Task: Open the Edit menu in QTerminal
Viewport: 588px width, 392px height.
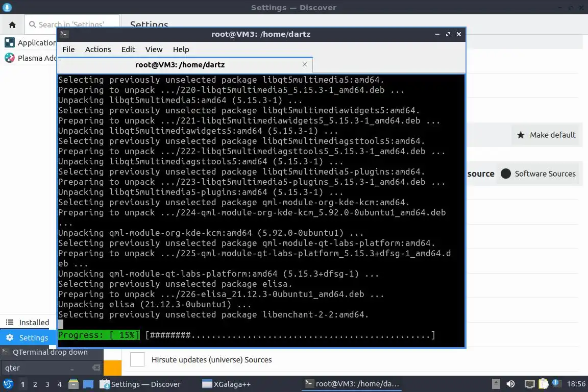Action: point(128,50)
